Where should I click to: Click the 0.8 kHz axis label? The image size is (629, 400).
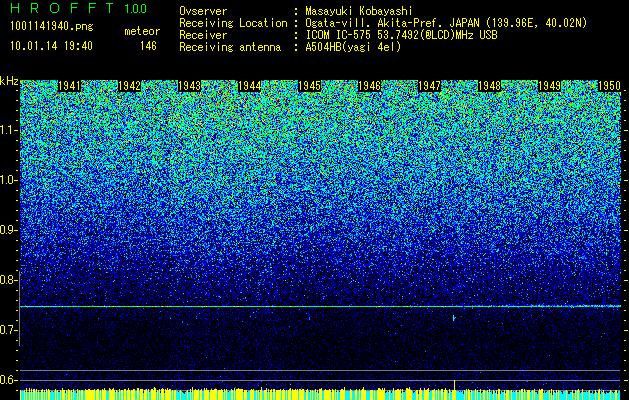click(8, 280)
